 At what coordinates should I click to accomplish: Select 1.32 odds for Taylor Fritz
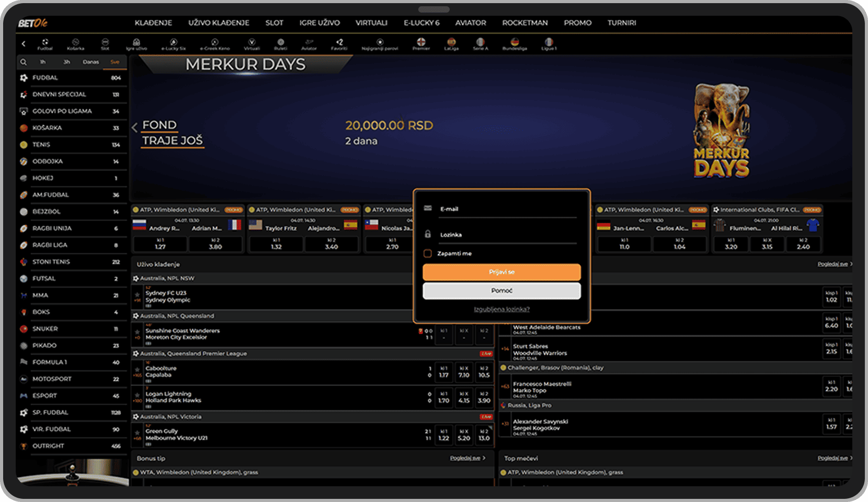(276, 244)
